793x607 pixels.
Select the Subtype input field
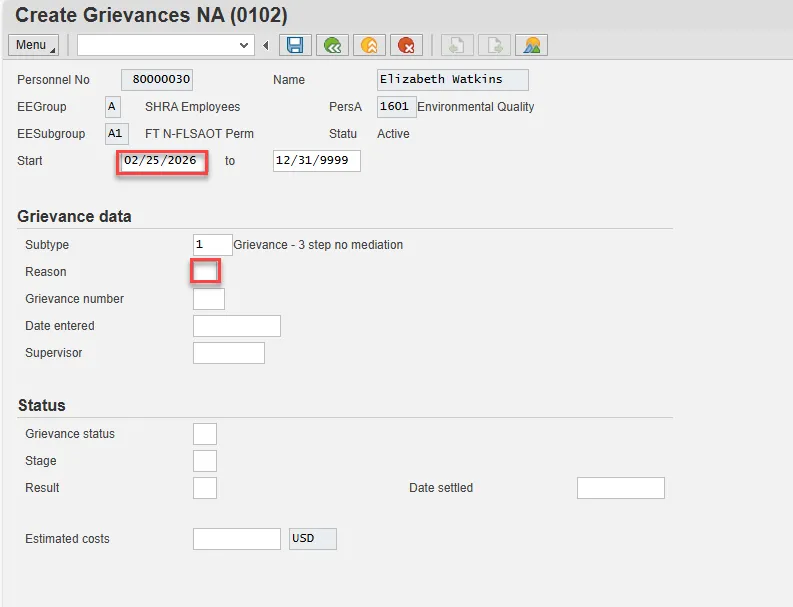point(212,245)
